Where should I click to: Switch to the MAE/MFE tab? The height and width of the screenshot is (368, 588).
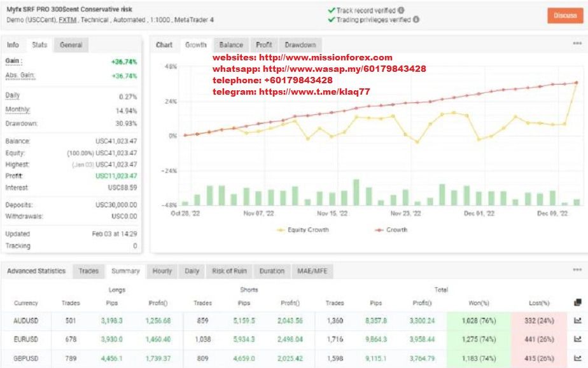tap(312, 271)
